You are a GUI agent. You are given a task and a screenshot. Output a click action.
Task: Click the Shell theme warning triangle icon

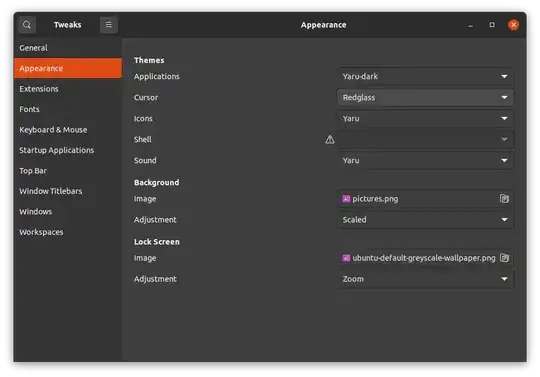[330, 139]
